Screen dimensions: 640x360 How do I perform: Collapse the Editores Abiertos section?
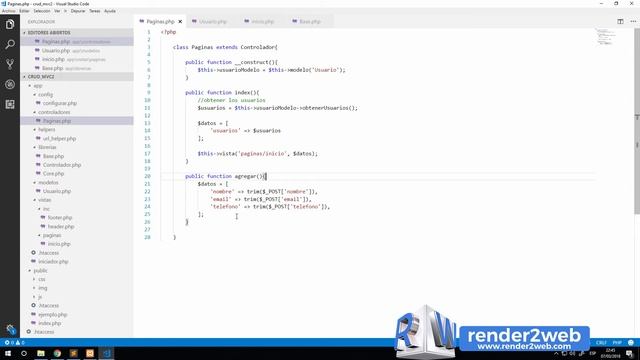(77, 33)
